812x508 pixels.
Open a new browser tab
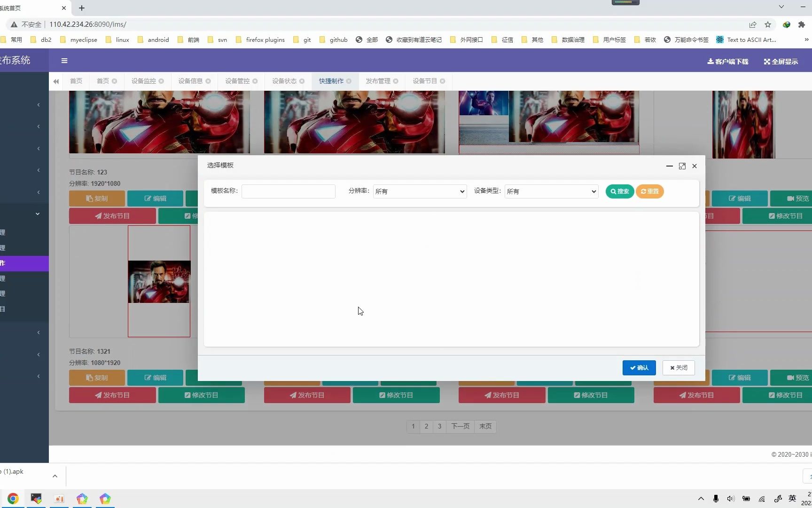(x=82, y=8)
